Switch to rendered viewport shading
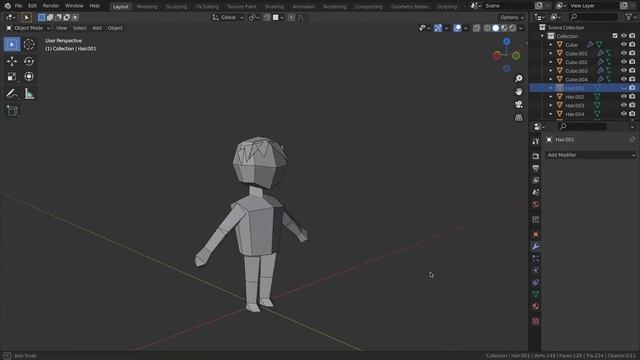640x360 pixels. pos(512,28)
